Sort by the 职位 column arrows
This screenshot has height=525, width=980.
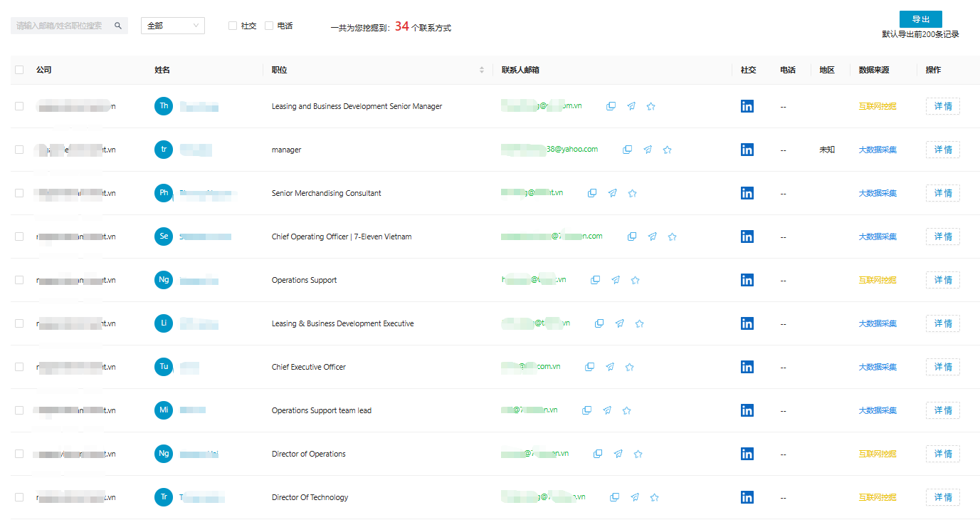click(x=481, y=70)
